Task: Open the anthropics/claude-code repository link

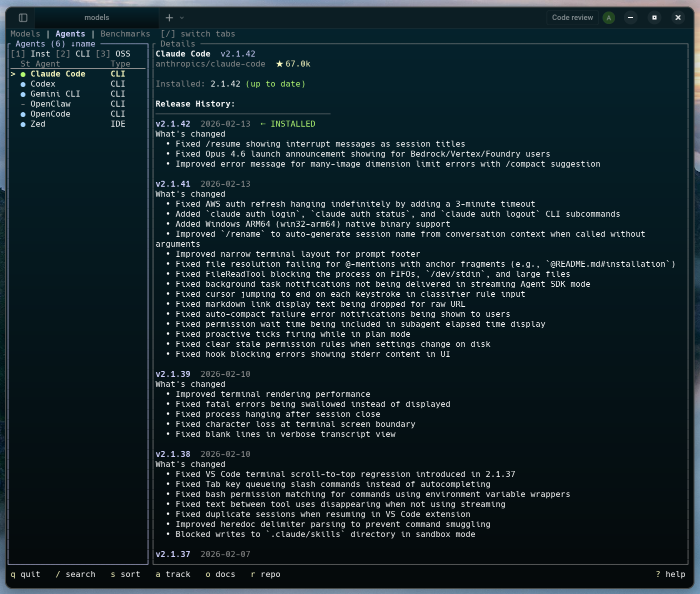Action: (x=210, y=64)
